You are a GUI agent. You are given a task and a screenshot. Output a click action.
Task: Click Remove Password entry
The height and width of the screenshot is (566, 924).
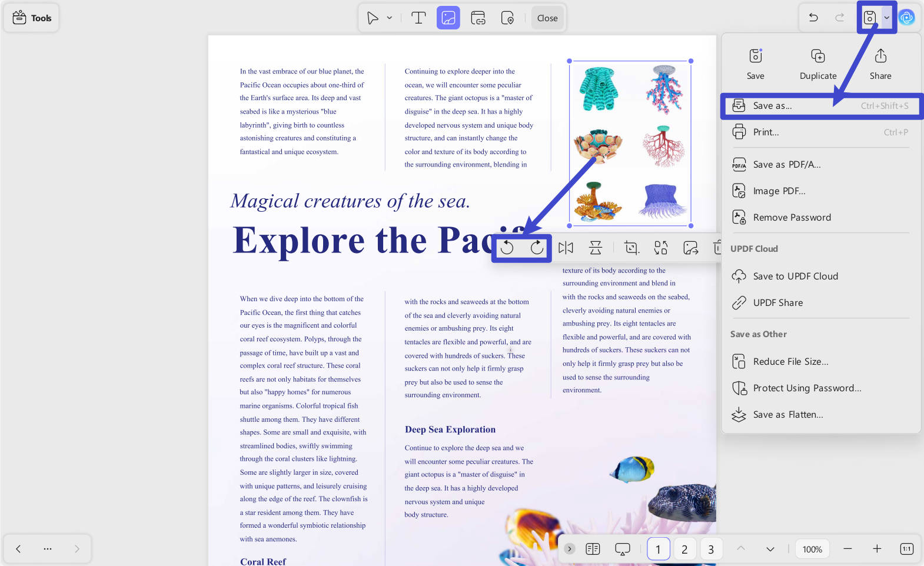click(822, 218)
